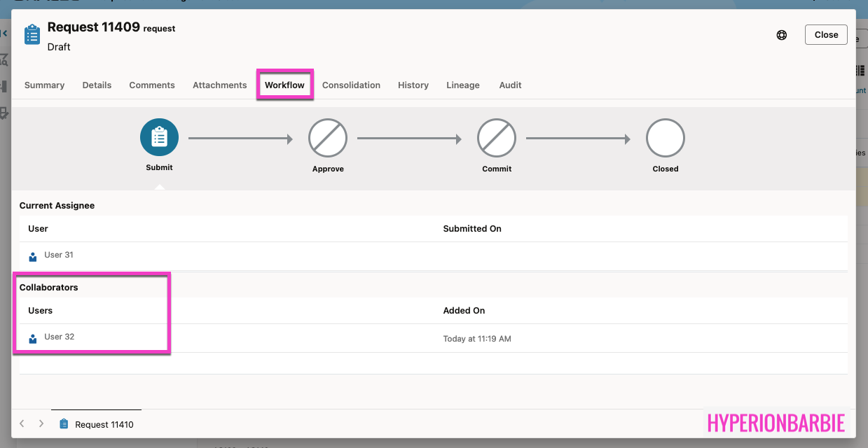Click the Approve stage circle icon
868x448 pixels.
(x=328, y=137)
